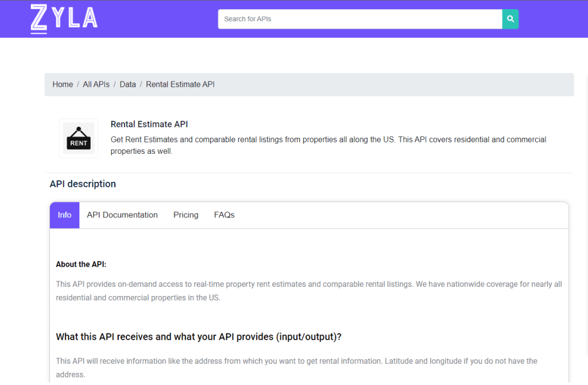The height and width of the screenshot is (385, 588).
Task: Click the teal search magnifier button
Action: pyautogui.click(x=510, y=19)
